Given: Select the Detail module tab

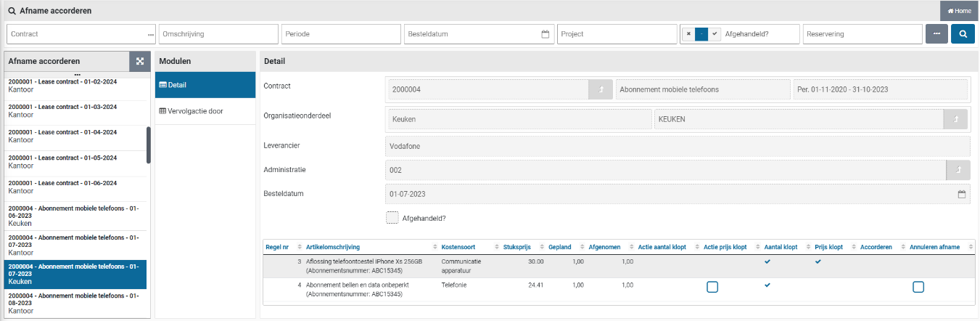Looking at the screenshot, I should point(206,85).
